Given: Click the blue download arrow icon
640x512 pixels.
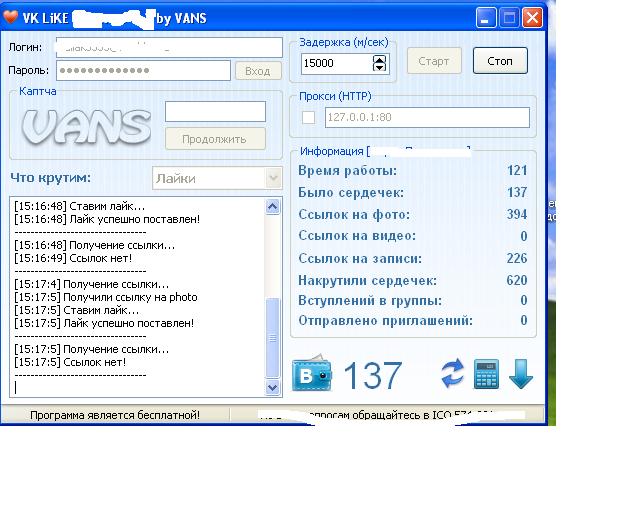Looking at the screenshot, I should coord(521,374).
